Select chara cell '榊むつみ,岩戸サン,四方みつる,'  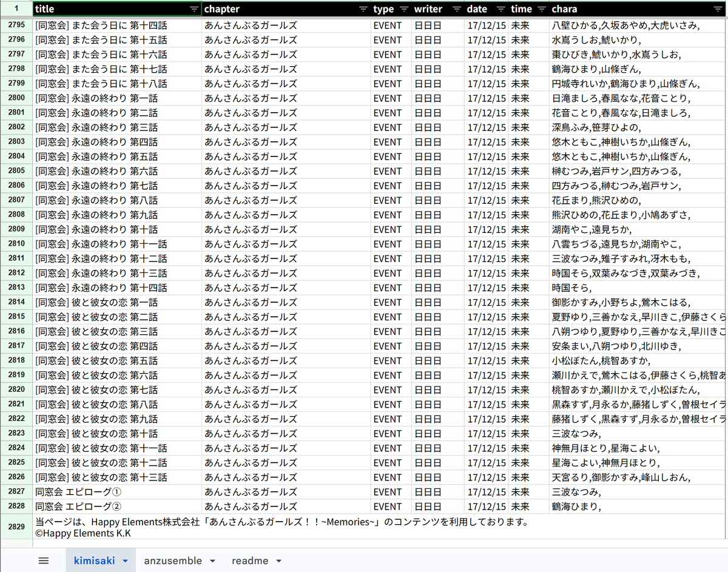[638, 171]
